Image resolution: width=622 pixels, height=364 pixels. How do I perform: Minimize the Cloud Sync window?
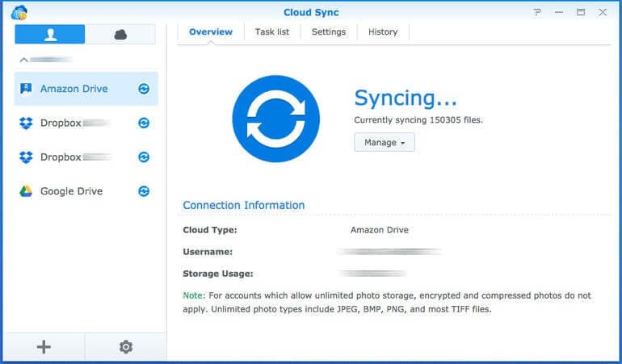559,12
